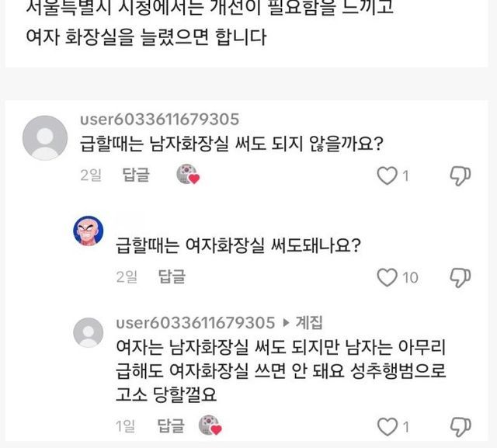Open username user6033611679305 on the top comment

(159, 119)
